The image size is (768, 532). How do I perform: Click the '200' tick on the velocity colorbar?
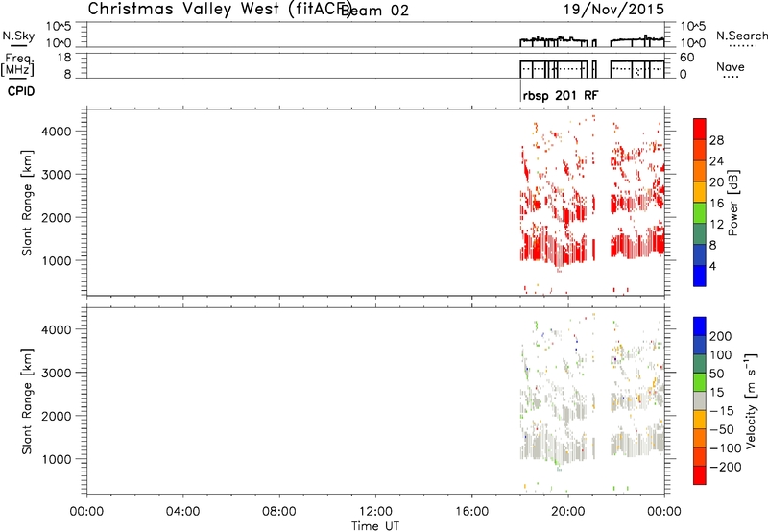720,336
